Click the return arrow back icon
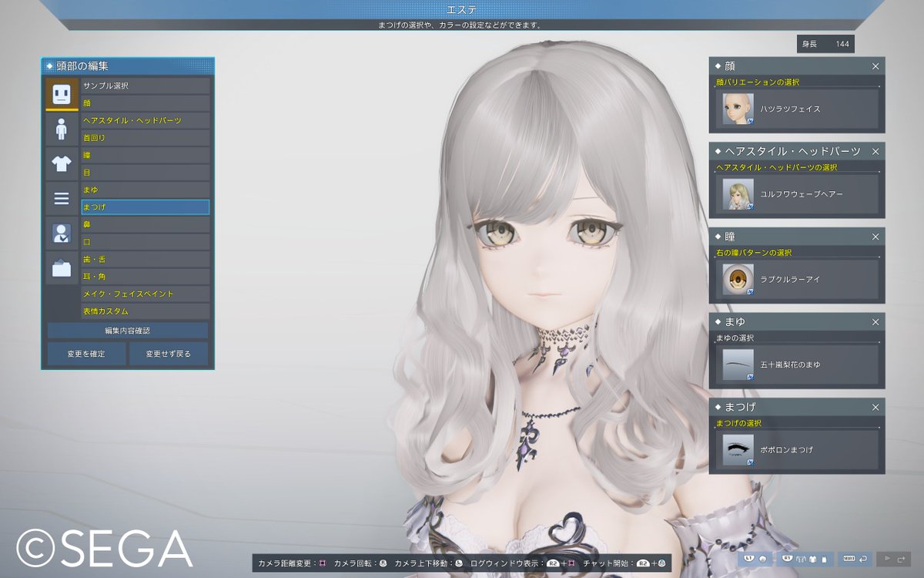 click(855, 558)
